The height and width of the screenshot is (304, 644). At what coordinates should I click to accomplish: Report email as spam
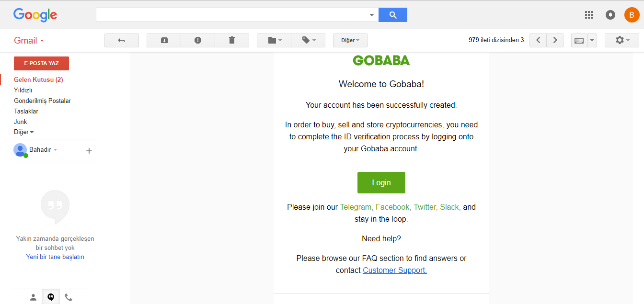tap(198, 40)
